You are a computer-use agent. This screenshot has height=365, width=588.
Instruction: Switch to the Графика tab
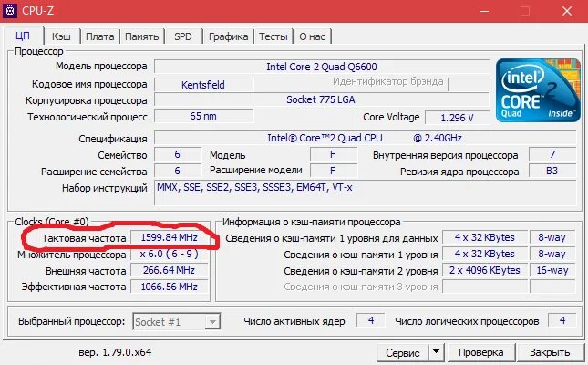click(229, 36)
